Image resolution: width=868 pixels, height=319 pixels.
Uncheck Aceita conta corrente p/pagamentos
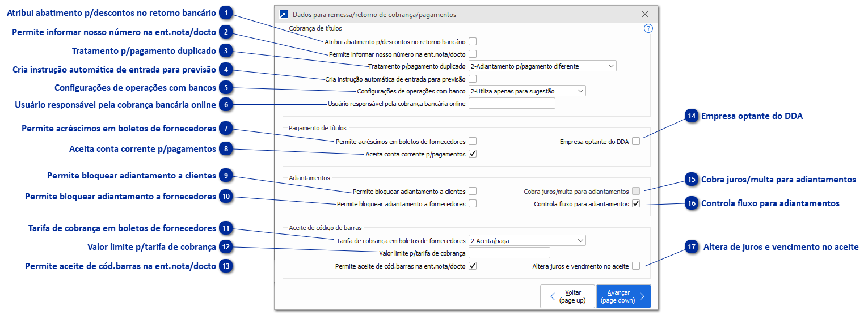pos(473,154)
